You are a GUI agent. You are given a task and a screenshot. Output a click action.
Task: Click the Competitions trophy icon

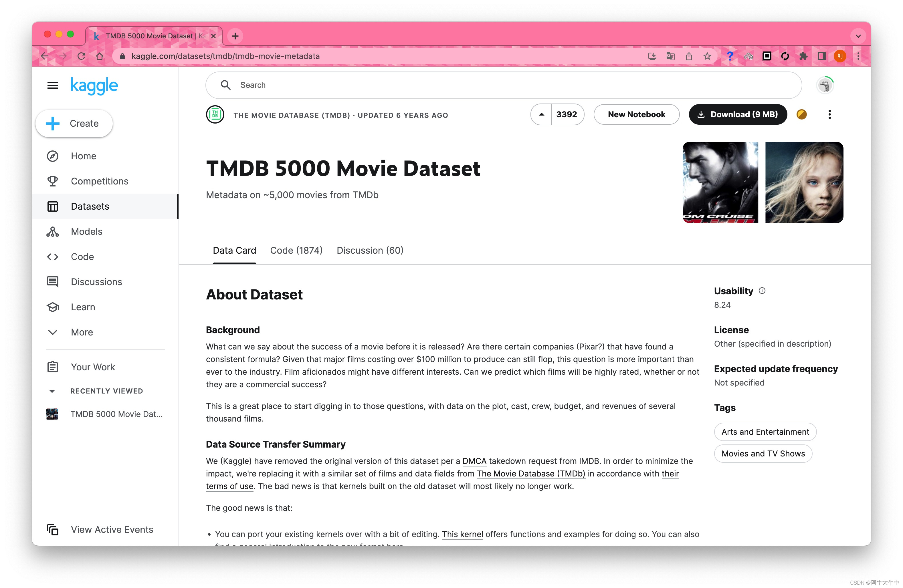pos(52,181)
